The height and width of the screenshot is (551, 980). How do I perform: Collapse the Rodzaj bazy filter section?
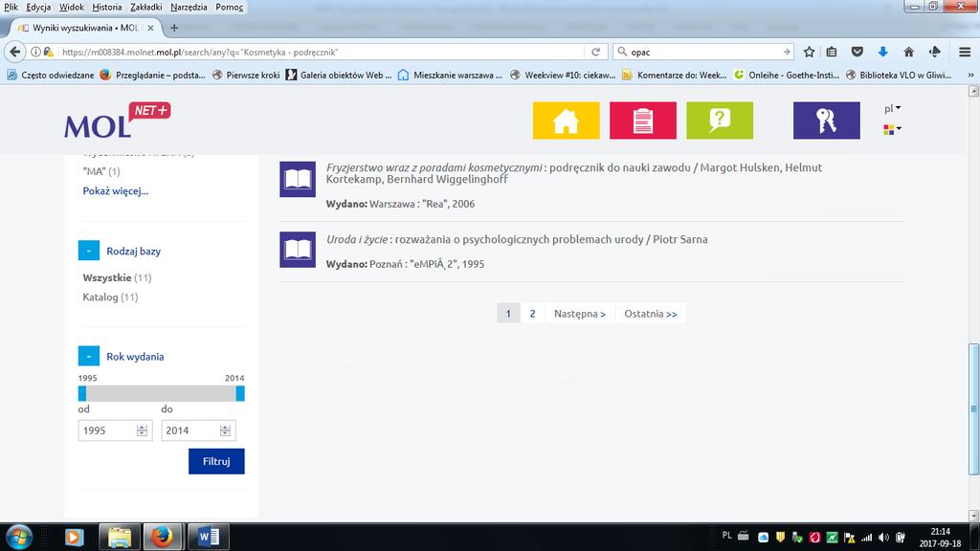pyautogui.click(x=89, y=251)
